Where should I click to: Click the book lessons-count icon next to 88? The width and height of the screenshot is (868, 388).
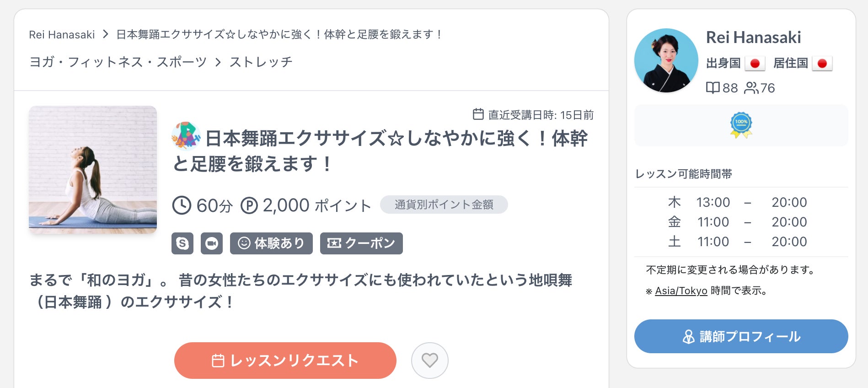[x=713, y=88]
